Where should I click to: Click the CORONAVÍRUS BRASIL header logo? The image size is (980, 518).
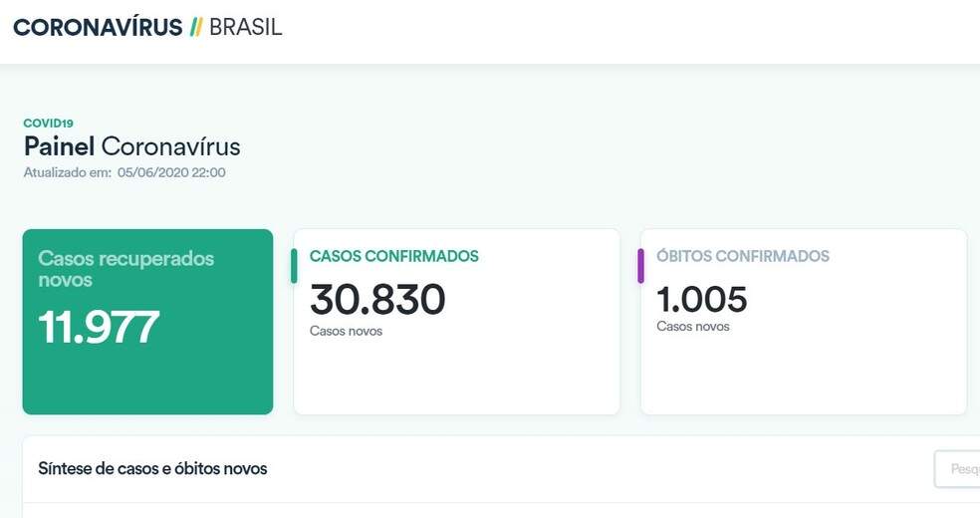pos(147,27)
